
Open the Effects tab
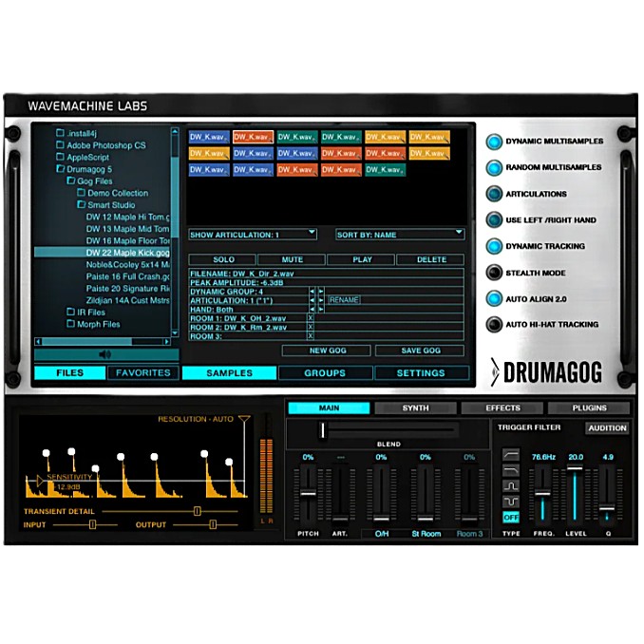click(502, 407)
